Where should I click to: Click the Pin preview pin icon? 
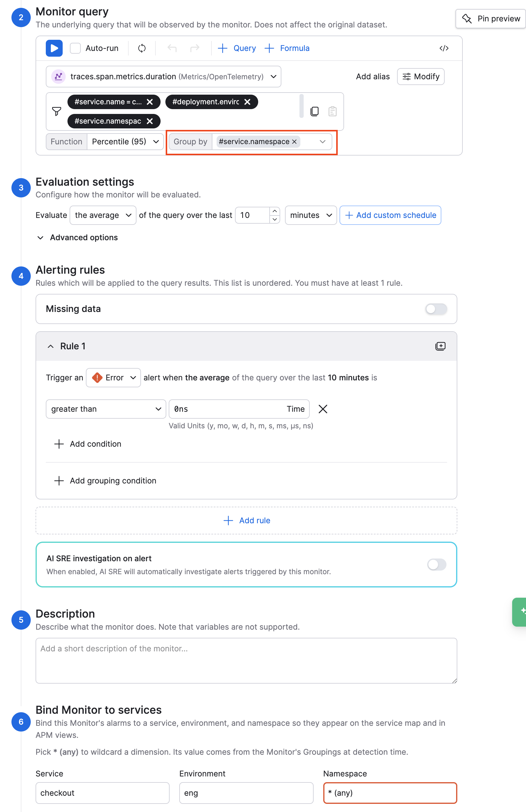coord(467,19)
